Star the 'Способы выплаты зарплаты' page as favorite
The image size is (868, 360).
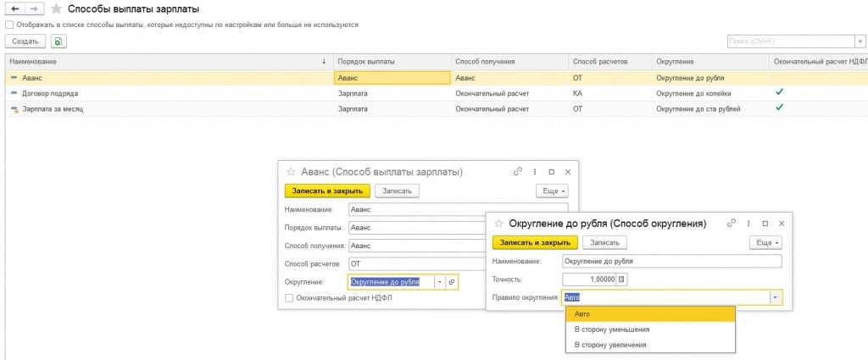coord(57,8)
